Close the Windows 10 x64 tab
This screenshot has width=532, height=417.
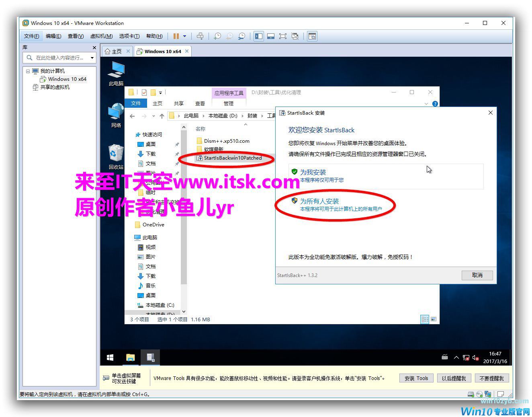click(187, 51)
